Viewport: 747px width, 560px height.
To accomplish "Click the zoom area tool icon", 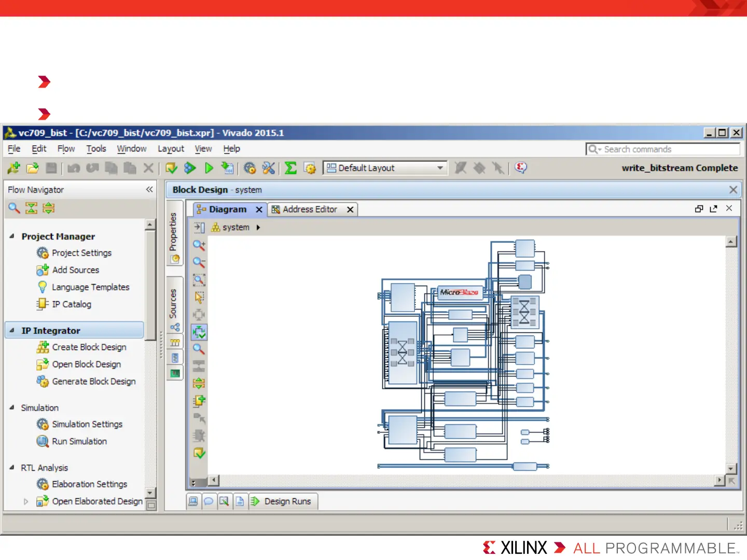I will 199,280.
